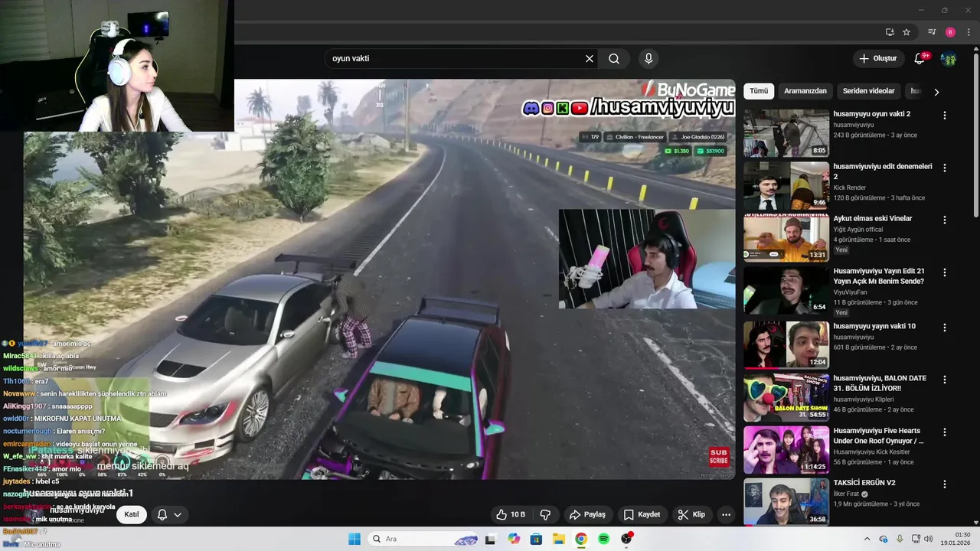Open more actions menu below video
The height and width of the screenshot is (551, 980).
[726, 514]
